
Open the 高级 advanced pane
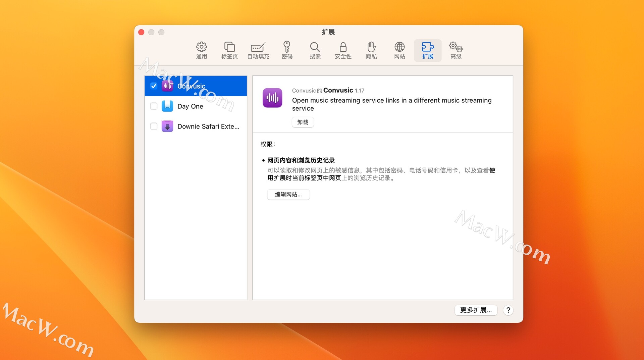point(456,50)
